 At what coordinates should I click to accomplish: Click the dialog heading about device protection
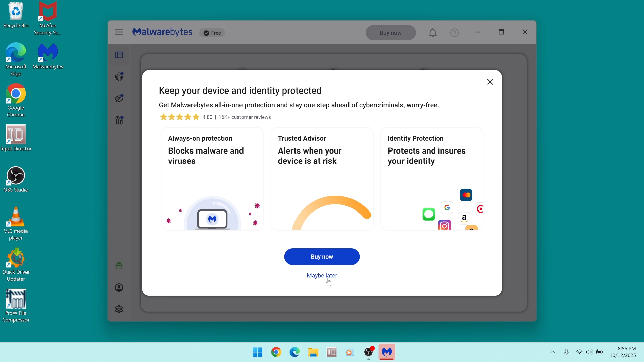coord(240,90)
